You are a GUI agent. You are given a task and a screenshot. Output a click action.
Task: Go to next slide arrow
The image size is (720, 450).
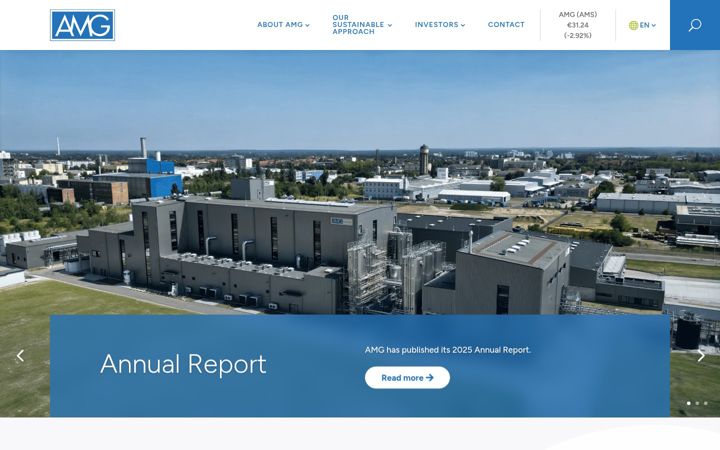[701, 355]
